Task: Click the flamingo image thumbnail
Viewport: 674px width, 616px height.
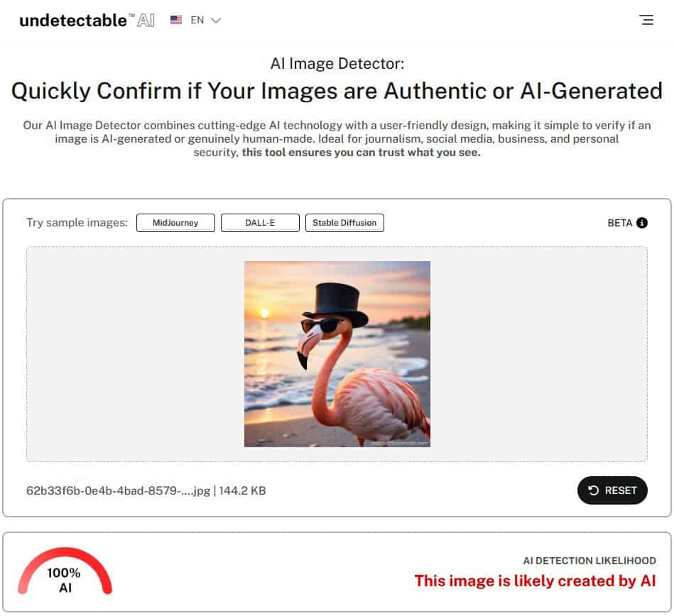Action: (x=337, y=354)
